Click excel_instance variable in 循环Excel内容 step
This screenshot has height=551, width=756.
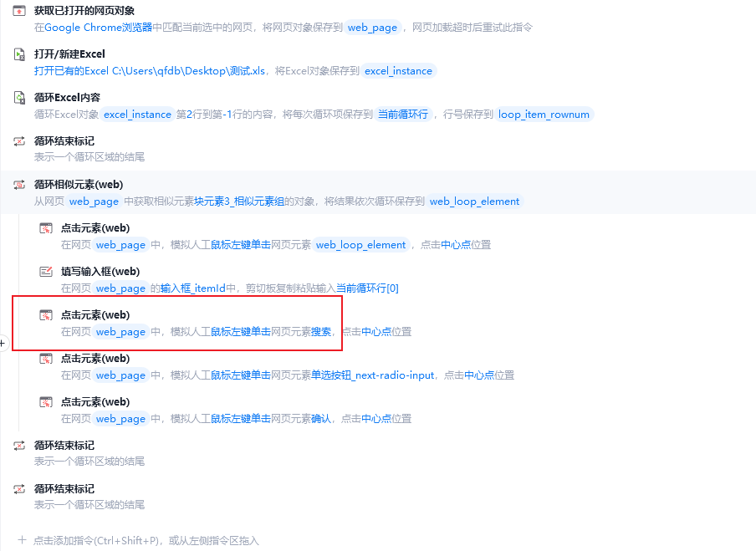(137, 115)
